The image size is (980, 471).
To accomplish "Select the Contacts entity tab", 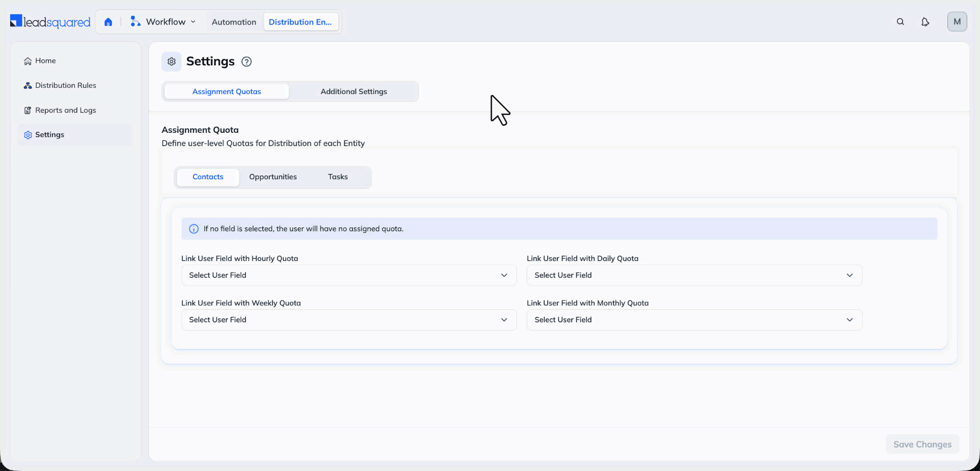I will coord(208,177).
